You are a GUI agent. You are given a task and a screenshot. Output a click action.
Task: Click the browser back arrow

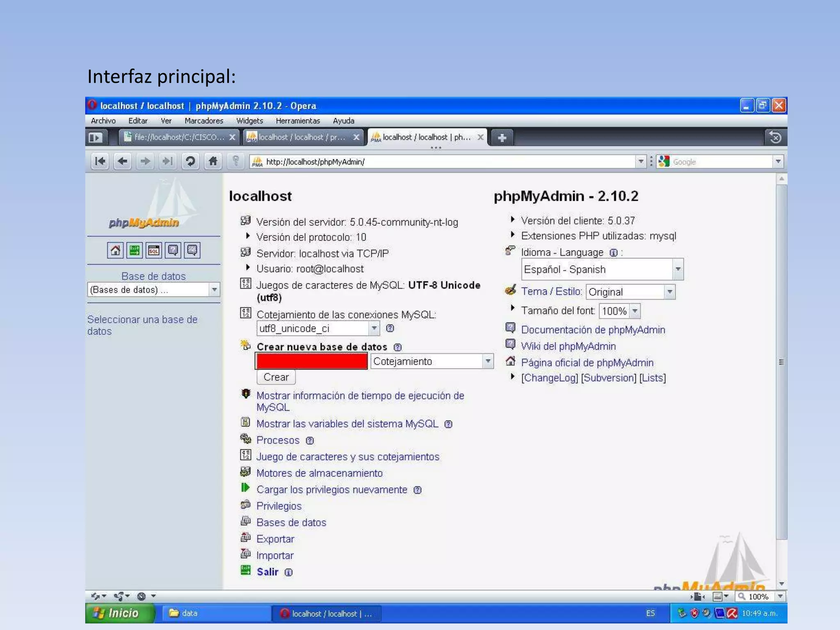tap(122, 161)
